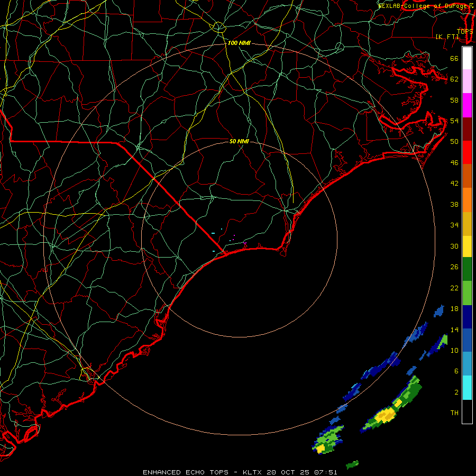476x476 pixels.
Task: Select legend value 58
Action: pos(454,100)
